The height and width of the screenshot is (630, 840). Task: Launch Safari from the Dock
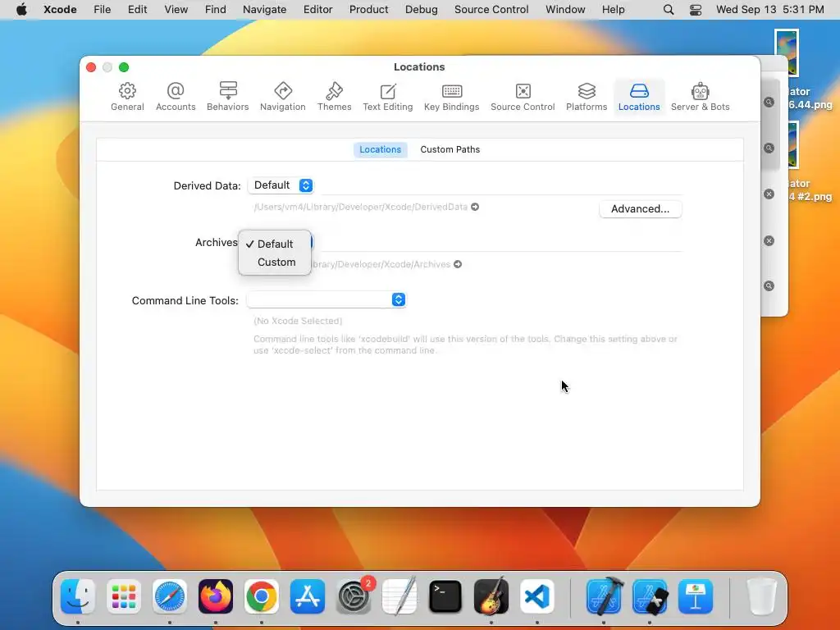tap(170, 596)
